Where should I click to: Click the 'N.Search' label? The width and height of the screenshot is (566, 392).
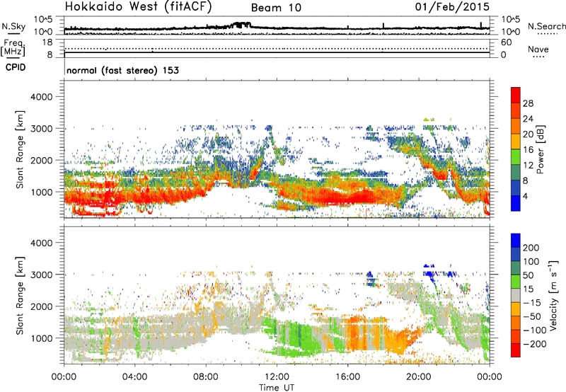point(546,26)
